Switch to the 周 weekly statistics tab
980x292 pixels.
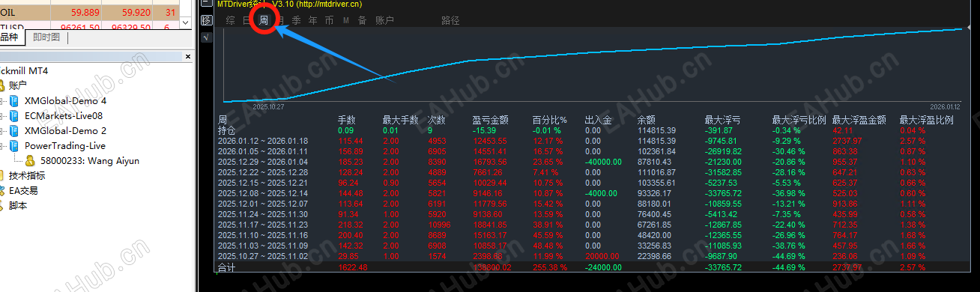(x=264, y=20)
